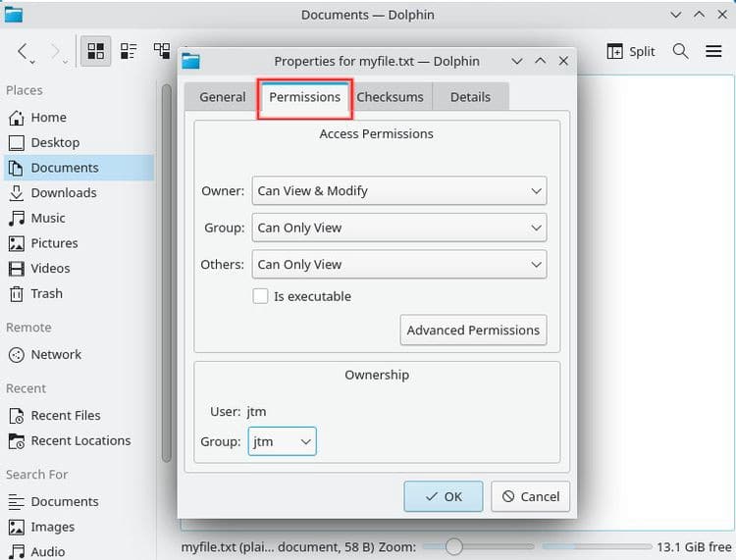
Task: Open the ownership Group jtm dropdown
Action: (282, 441)
